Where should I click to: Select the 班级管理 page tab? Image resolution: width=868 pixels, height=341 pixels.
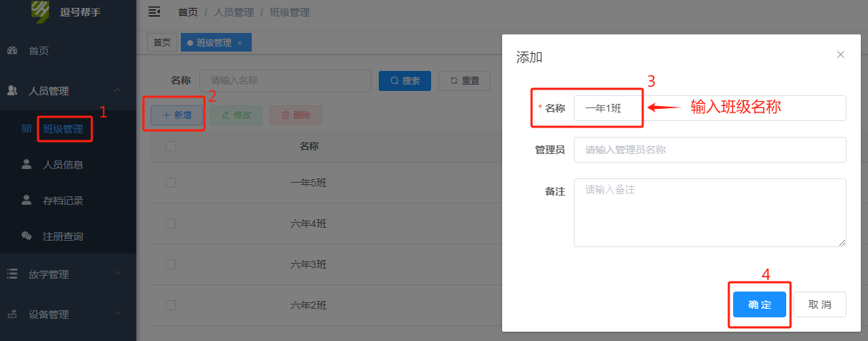coord(214,43)
